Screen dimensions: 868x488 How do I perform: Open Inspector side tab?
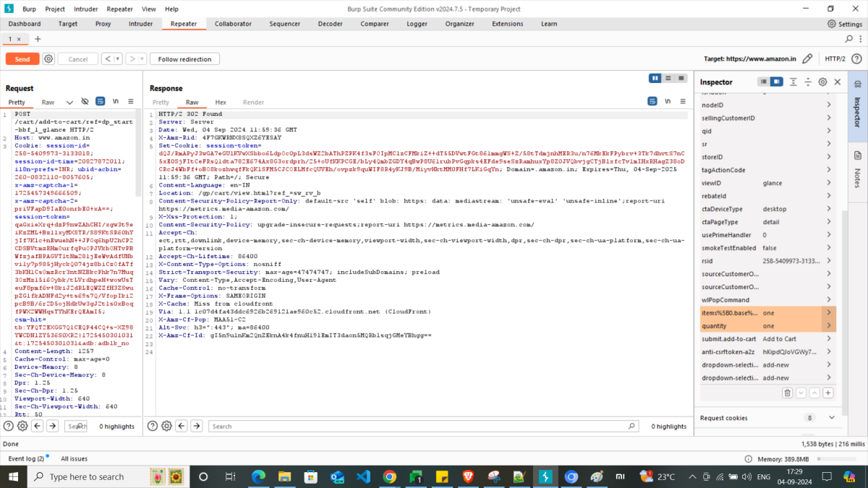pyautogui.click(x=858, y=106)
